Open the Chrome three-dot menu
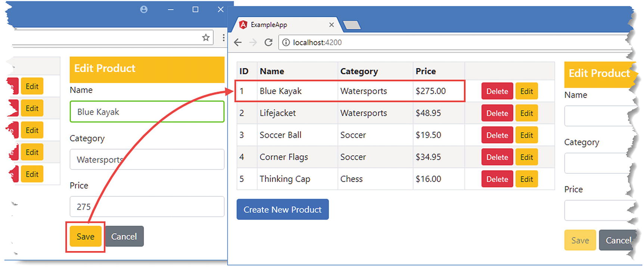This screenshot has width=644, height=267. pyautogui.click(x=223, y=37)
